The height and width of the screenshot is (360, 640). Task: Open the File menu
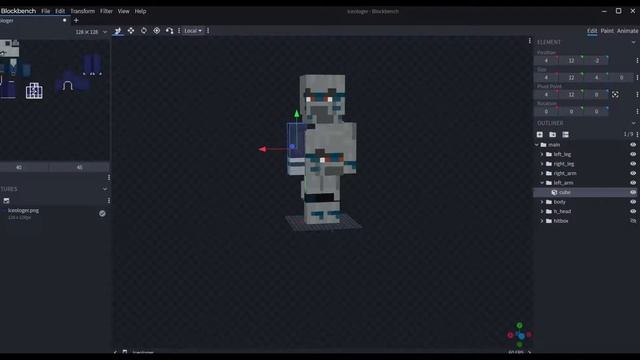tap(46, 11)
